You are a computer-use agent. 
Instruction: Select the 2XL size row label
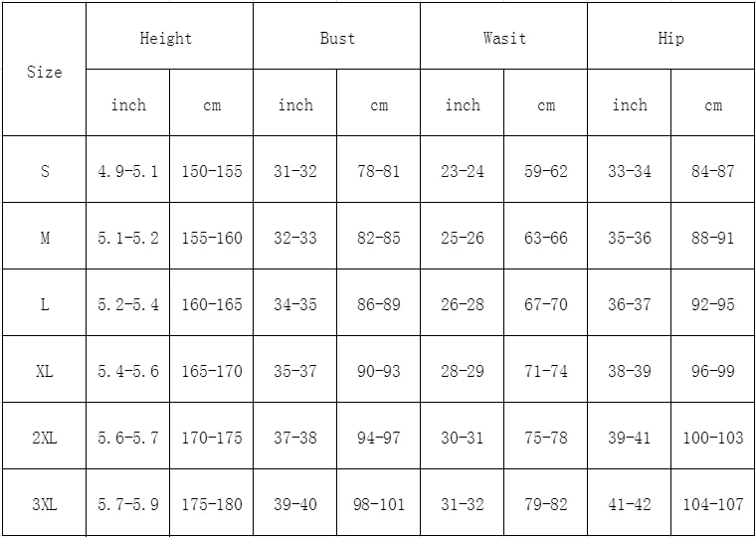point(44,438)
